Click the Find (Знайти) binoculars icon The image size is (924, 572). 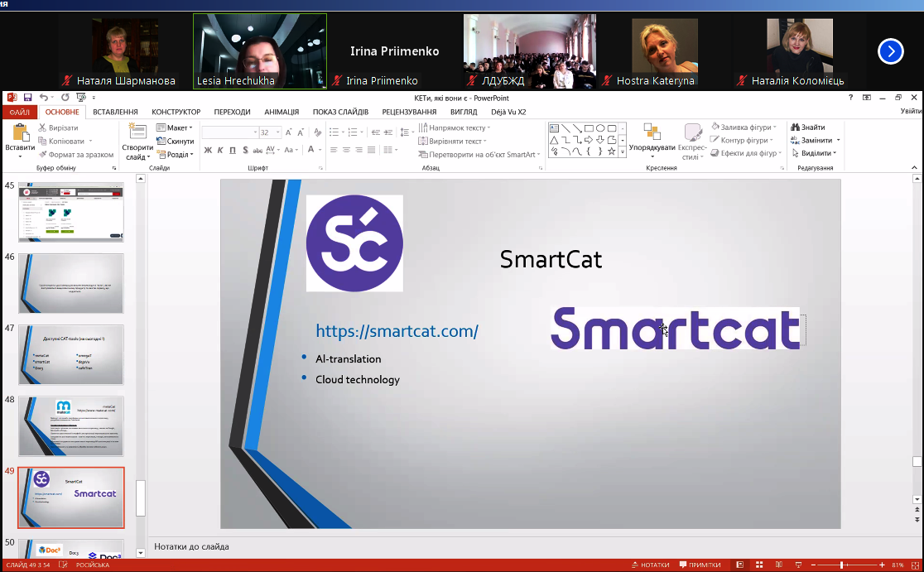tap(796, 127)
